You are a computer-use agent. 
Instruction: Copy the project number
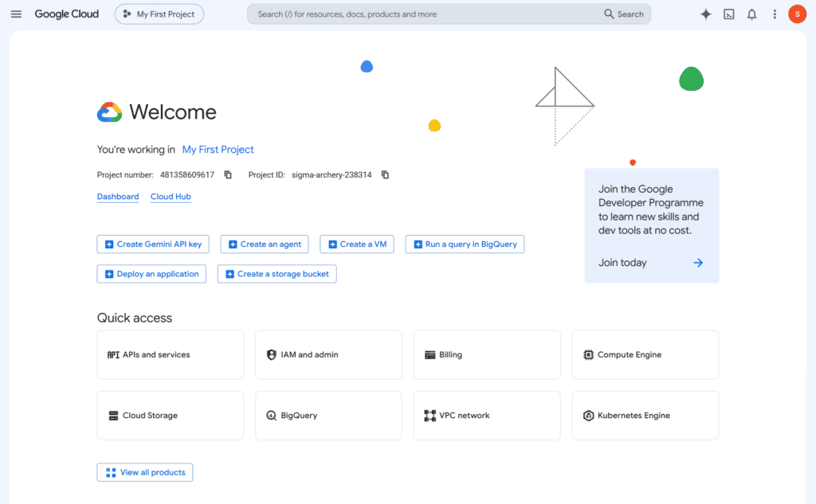pyautogui.click(x=228, y=174)
